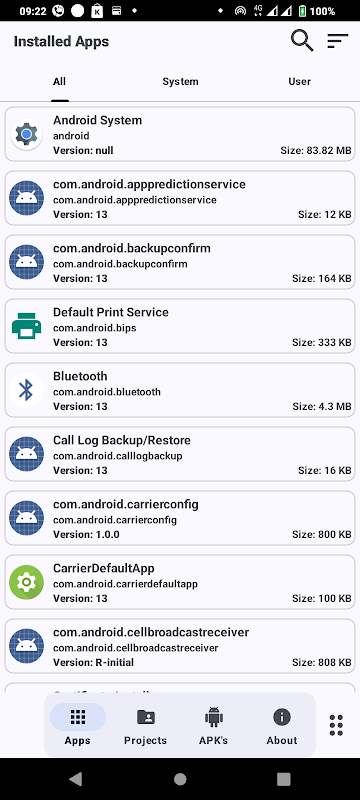Select Apps in bottom navigation
Screen dimensions: 360x800
click(x=78, y=726)
